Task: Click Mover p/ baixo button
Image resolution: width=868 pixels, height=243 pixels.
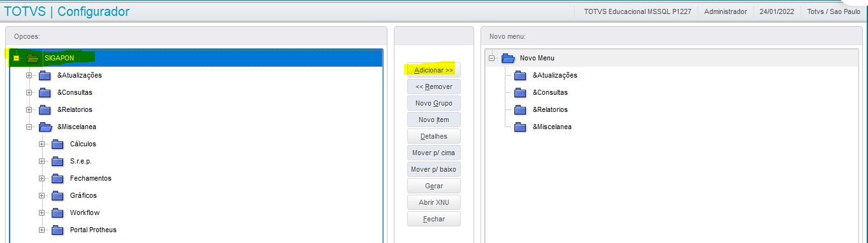Action: (434, 169)
